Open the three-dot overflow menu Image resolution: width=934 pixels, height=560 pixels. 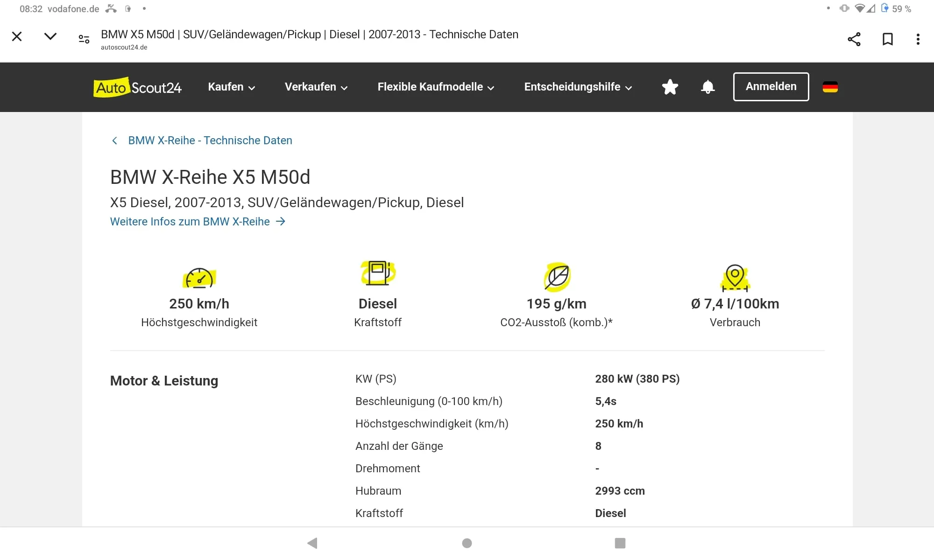coord(918,39)
